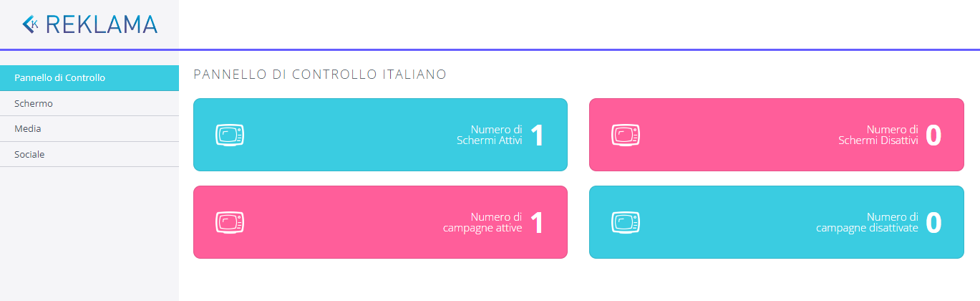Click the TV icon in Schermi Disattivi card
The height and width of the screenshot is (301, 980).
coord(625,135)
